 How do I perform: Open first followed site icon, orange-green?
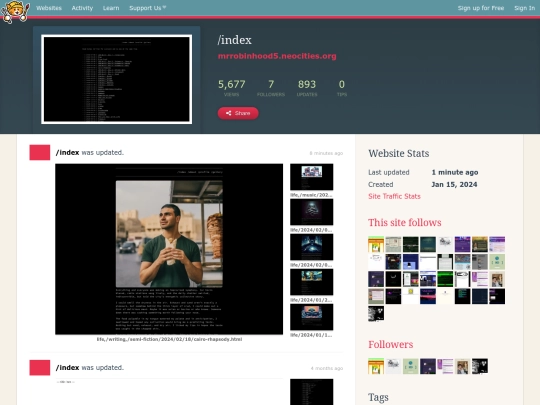[x=376, y=245]
